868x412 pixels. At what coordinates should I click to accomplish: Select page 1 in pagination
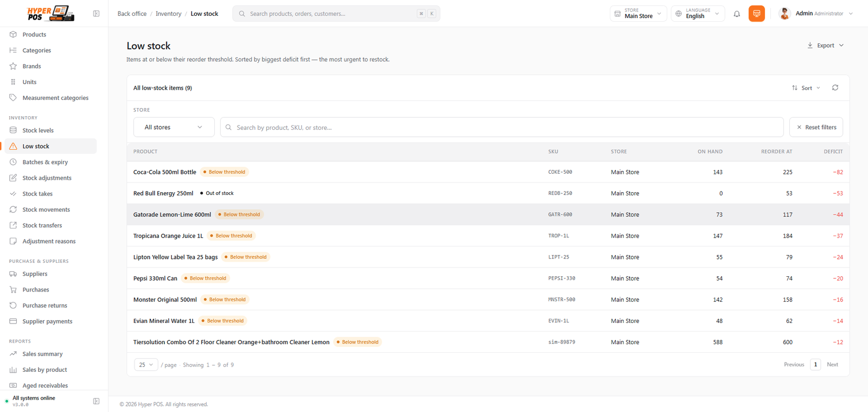point(815,365)
